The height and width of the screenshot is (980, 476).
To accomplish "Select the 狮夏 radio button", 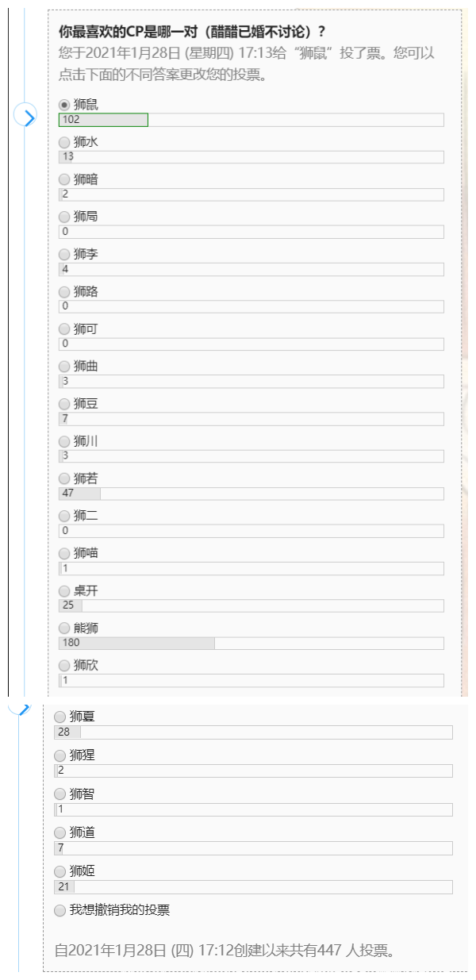I will [60, 717].
